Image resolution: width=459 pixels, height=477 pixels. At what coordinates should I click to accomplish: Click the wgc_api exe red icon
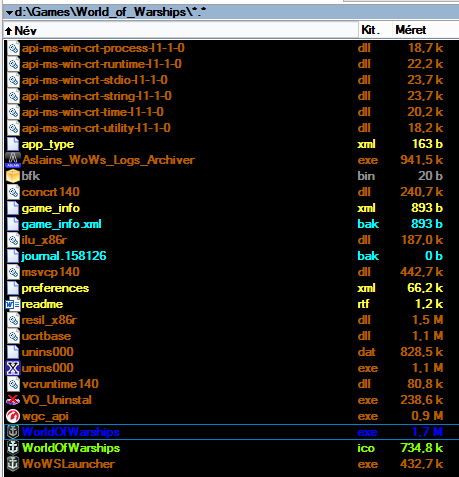[x=13, y=416]
